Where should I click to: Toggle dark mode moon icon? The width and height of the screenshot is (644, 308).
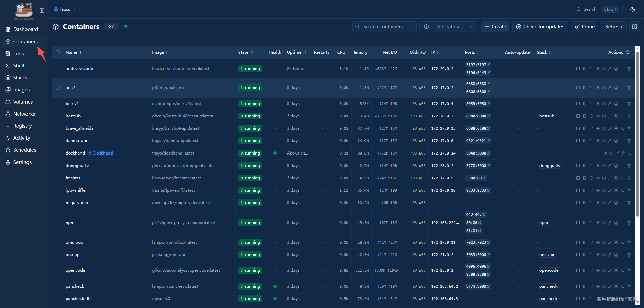pyautogui.click(x=633, y=9)
